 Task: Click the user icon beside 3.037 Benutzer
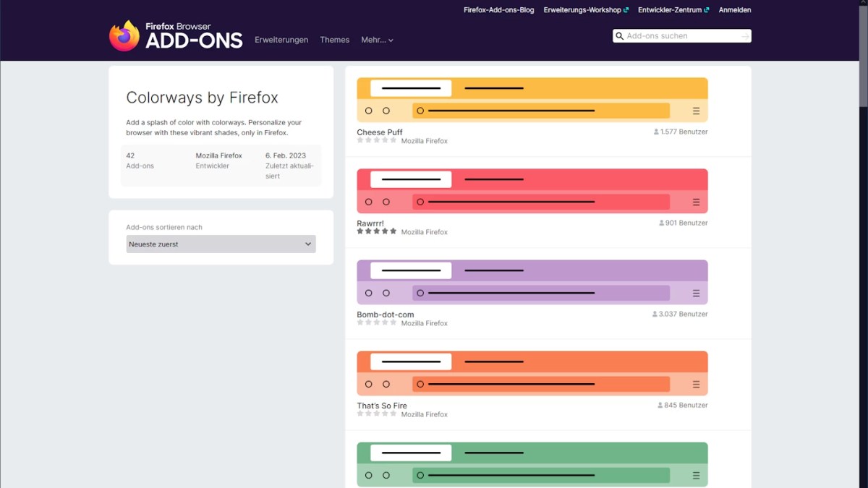655,314
